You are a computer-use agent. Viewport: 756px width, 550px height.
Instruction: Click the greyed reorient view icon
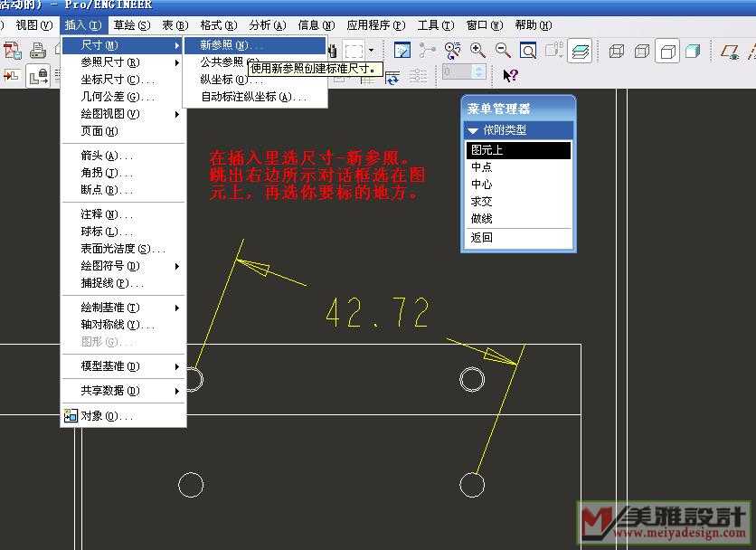(x=554, y=50)
